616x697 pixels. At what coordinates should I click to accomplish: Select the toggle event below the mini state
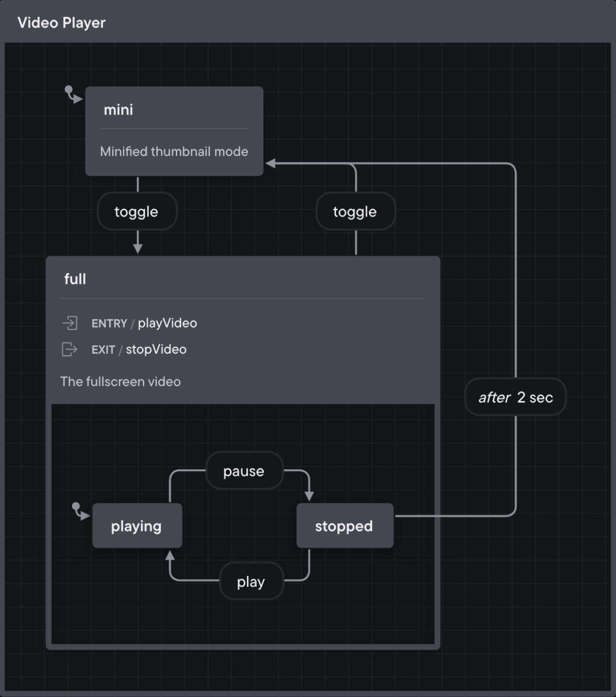pyautogui.click(x=136, y=212)
